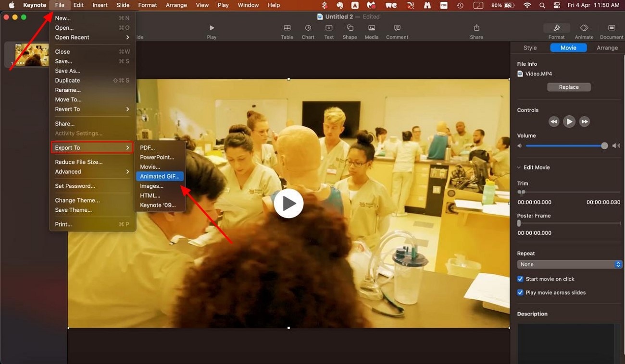Click the Media toolbar icon

(371, 32)
